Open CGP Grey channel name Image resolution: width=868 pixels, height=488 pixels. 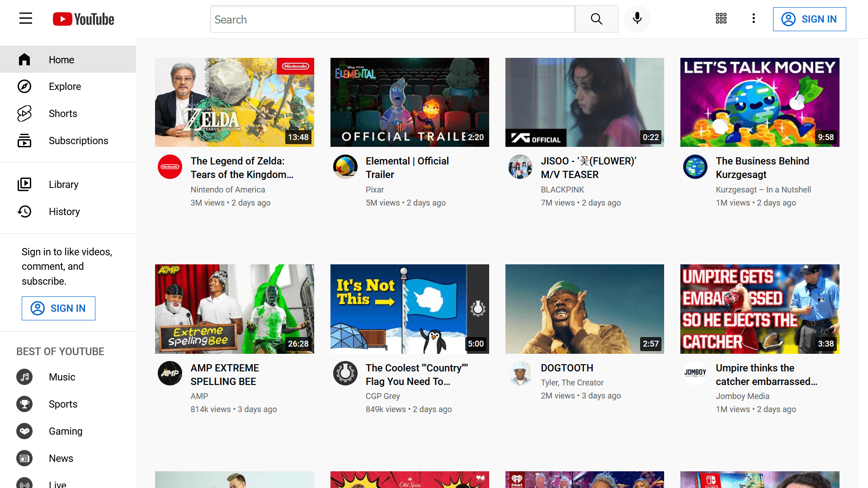click(382, 396)
